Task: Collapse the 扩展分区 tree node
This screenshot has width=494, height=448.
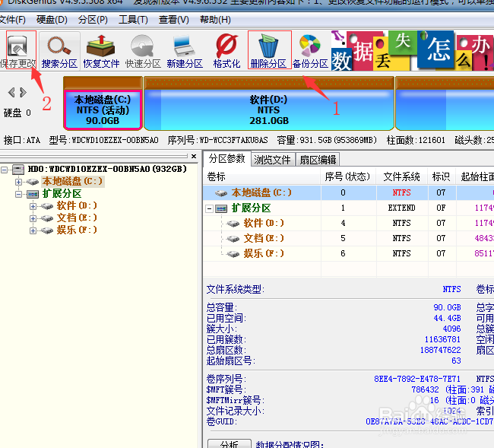Action: tap(18, 194)
